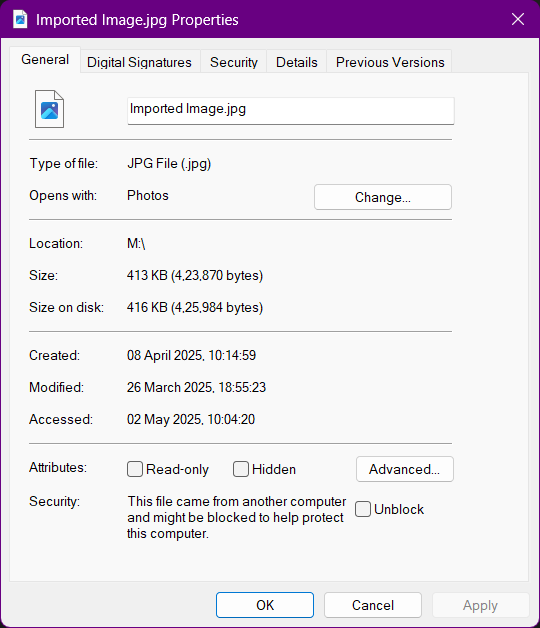
Task: Click the Apply button
Action: 480,605
